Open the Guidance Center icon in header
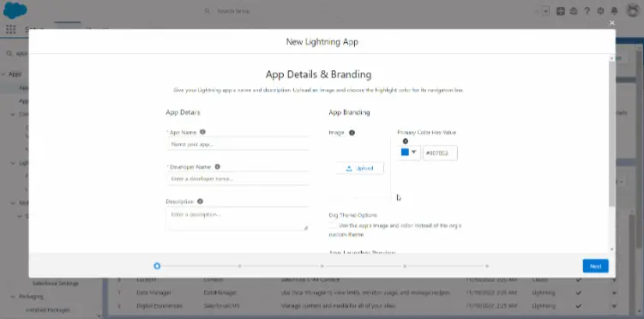Screen dimensions: 644x319 coord(574,11)
